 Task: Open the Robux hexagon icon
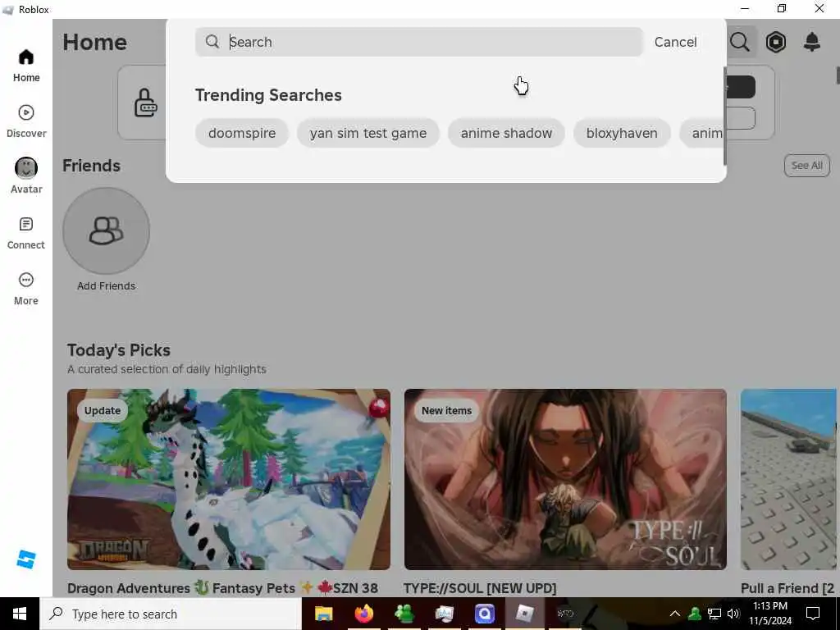(776, 42)
